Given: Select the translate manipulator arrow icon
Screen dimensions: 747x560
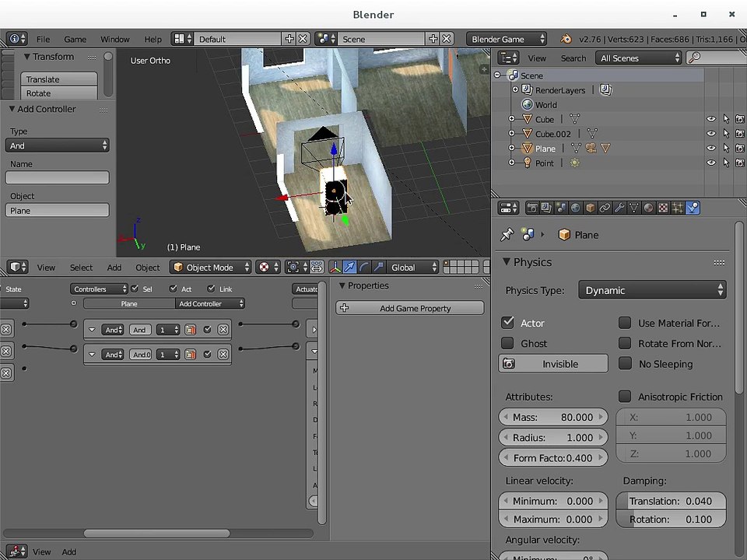Looking at the screenshot, I should click(x=349, y=267).
